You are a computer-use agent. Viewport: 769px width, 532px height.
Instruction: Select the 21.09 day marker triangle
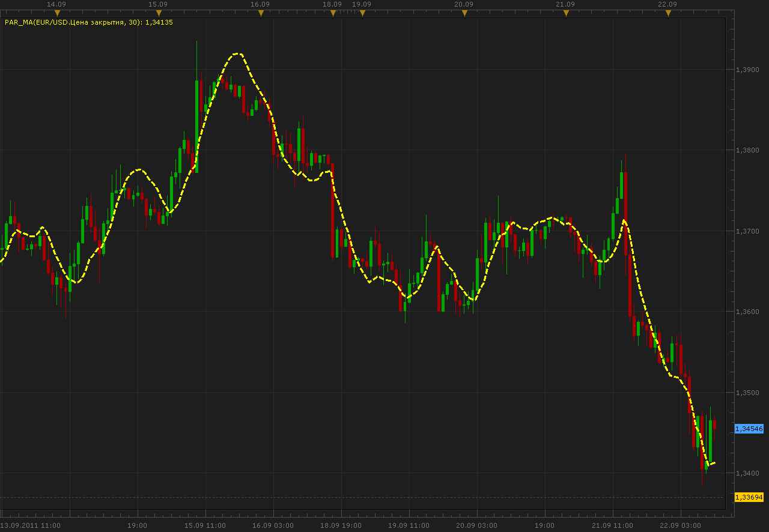(566, 13)
